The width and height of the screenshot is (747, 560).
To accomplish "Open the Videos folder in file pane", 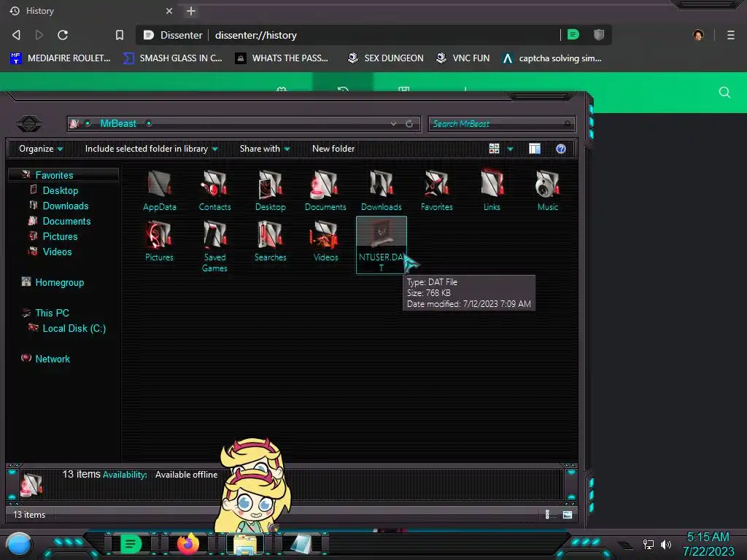I will tap(325, 241).
